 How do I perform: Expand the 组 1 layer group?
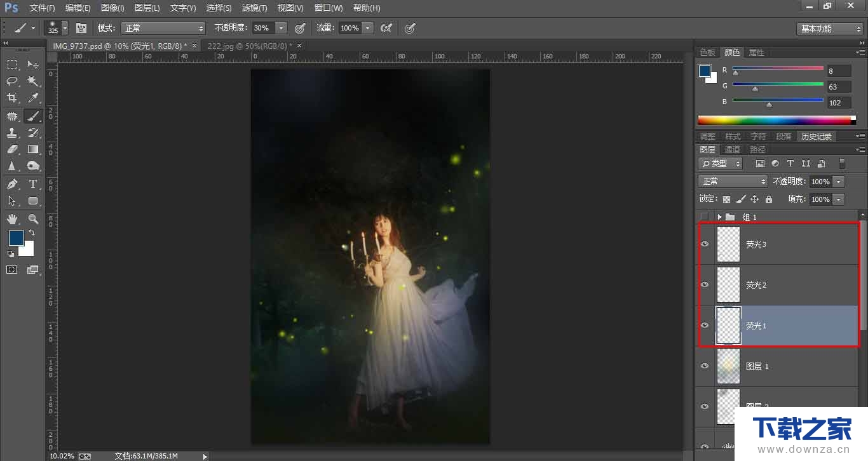point(719,217)
